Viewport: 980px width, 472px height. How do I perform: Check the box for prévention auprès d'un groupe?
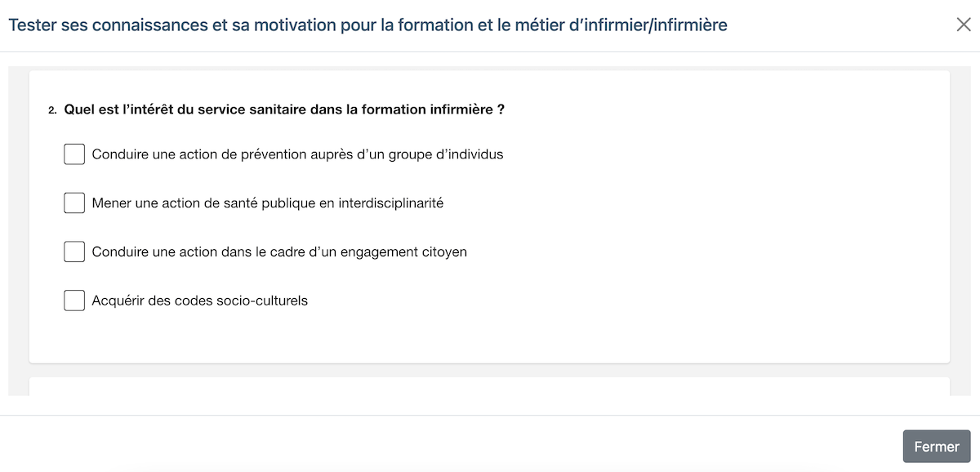tap(74, 154)
